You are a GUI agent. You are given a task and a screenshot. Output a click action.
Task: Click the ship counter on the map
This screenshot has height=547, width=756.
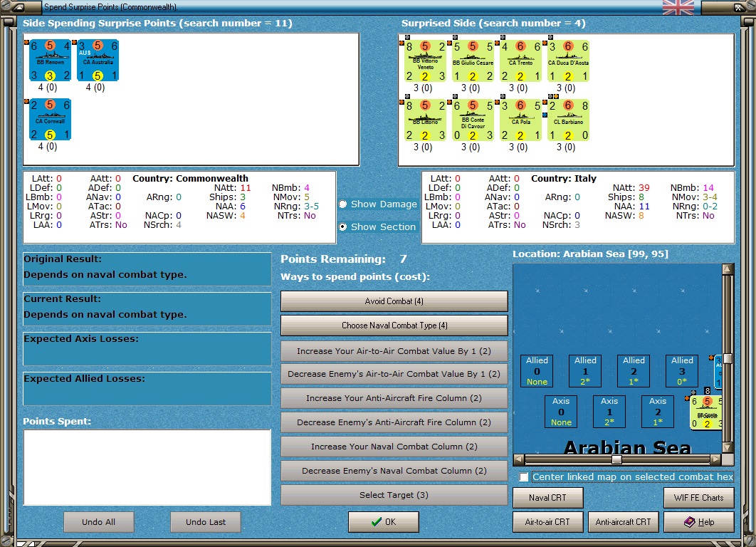(x=706, y=412)
